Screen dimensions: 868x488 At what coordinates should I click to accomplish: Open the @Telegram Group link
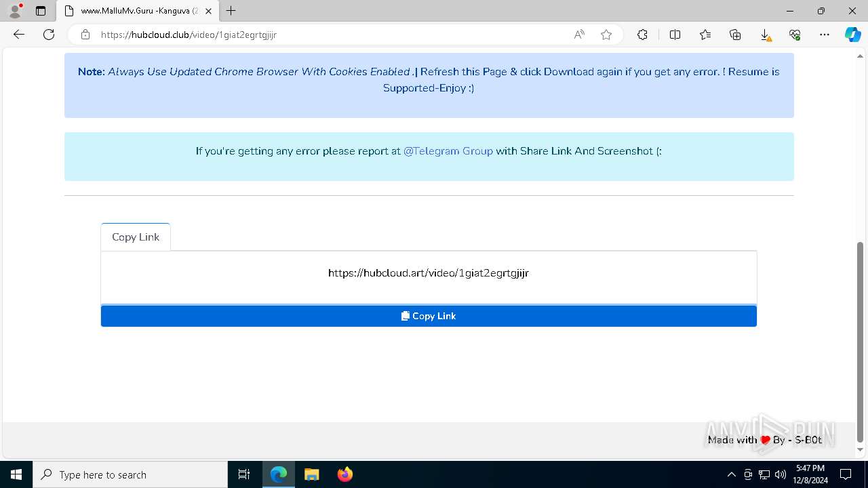(x=448, y=151)
